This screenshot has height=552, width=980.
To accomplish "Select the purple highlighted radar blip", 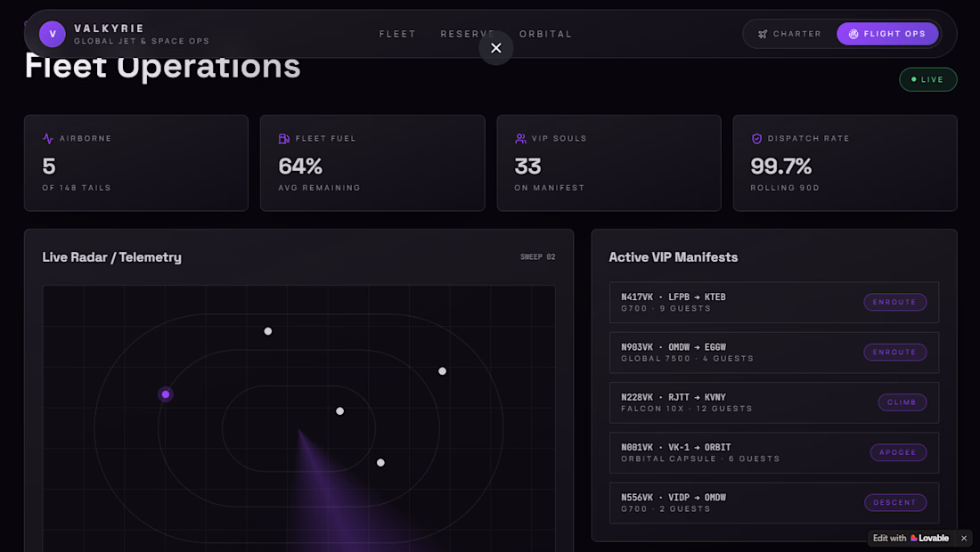I will (x=166, y=394).
